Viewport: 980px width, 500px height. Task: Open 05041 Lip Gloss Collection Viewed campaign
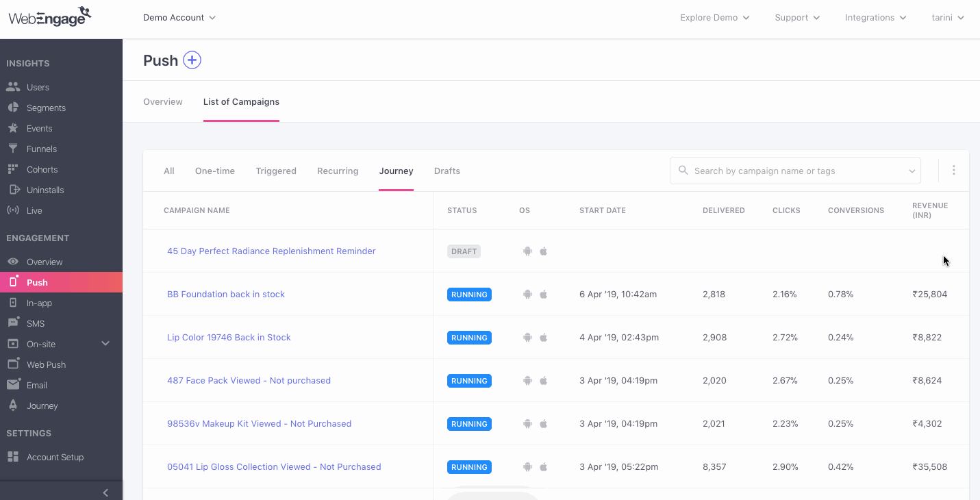tap(274, 467)
